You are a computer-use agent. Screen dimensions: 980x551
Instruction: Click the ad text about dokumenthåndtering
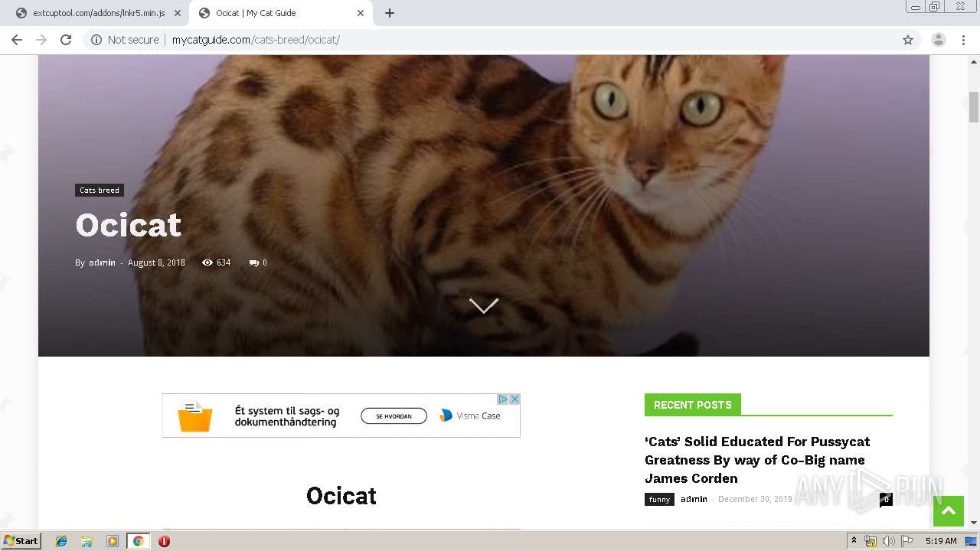[x=287, y=416]
